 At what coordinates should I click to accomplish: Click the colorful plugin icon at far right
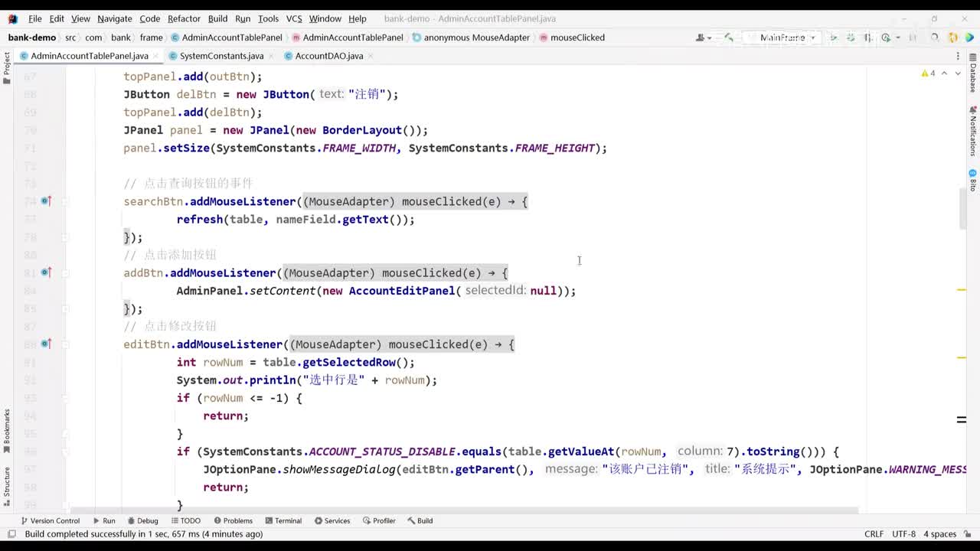point(969,37)
